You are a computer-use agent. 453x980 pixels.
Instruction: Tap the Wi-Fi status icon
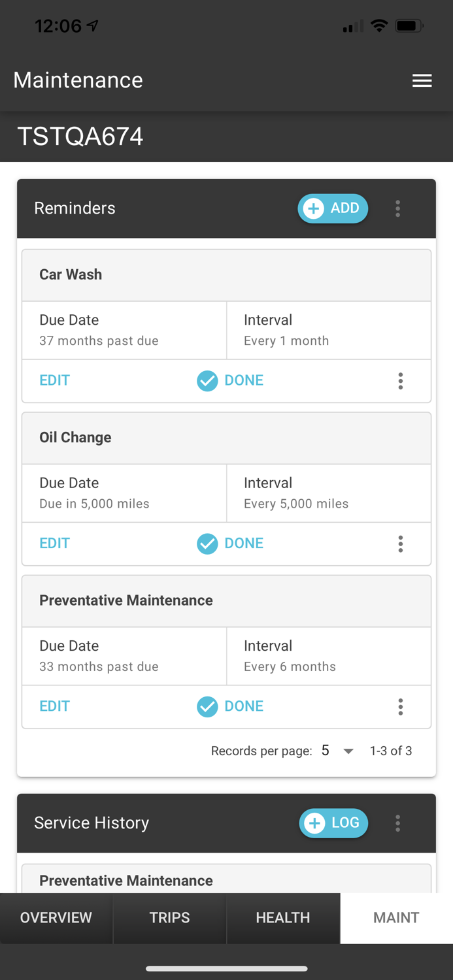tap(378, 26)
